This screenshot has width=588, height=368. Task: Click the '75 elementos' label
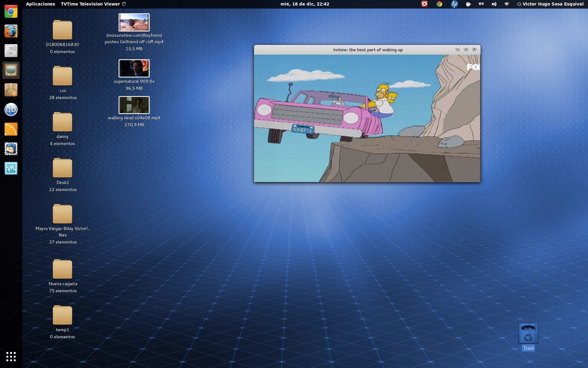tap(63, 291)
